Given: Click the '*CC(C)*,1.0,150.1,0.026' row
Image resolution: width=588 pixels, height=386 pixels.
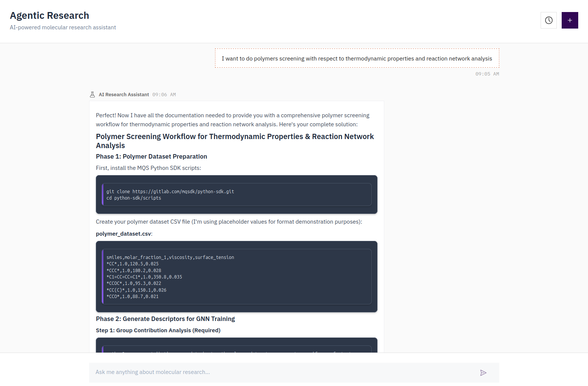Looking at the screenshot, I should pyautogui.click(x=136, y=290).
